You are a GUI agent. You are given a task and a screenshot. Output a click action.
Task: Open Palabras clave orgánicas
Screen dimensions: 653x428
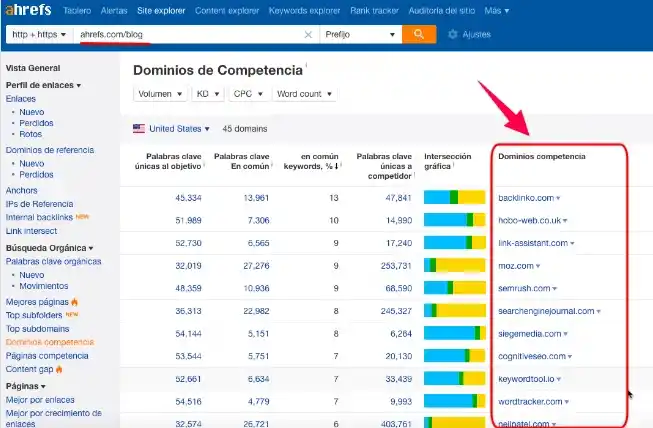pyautogui.click(x=54, y=261)
